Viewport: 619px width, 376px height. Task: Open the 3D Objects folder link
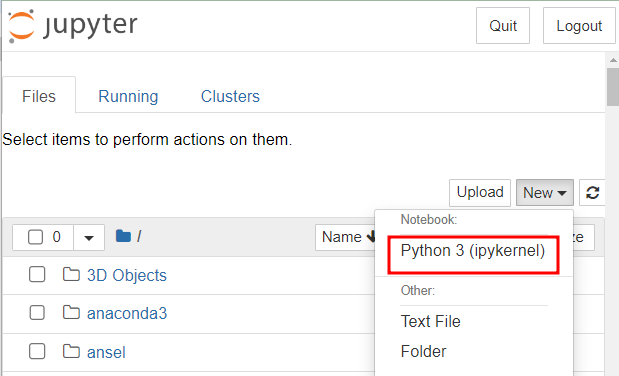tap(127, 275)
